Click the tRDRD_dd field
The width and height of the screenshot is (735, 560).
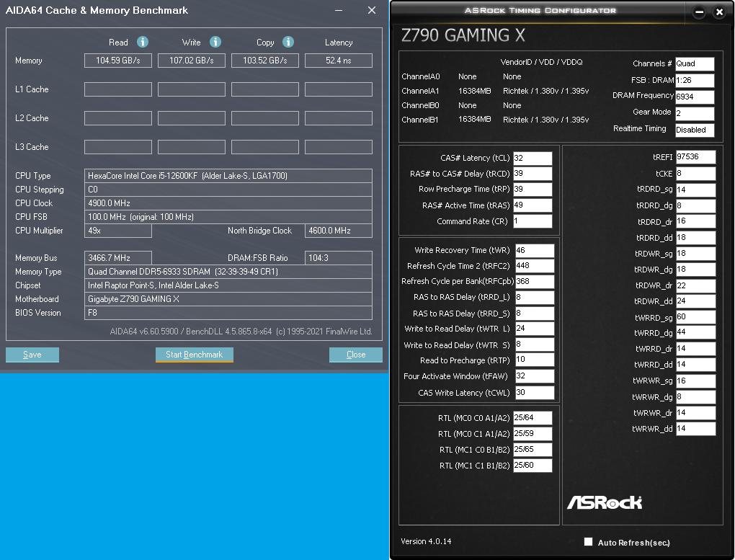[x=696, y=238]
